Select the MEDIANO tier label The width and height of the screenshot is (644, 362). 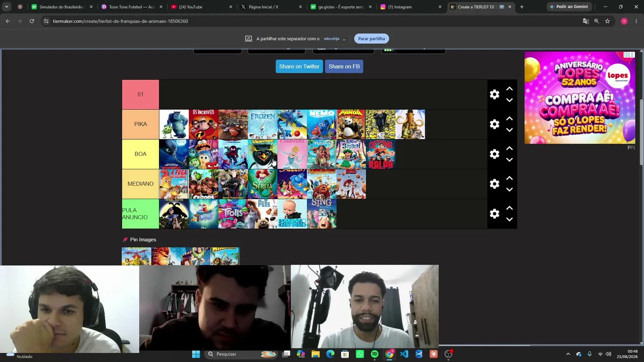pos(140,184)
